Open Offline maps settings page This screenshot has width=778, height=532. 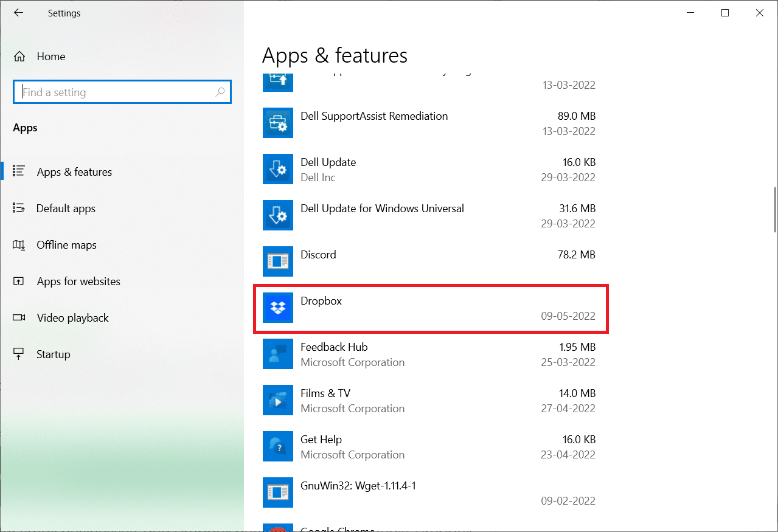[x=122, y=244]
